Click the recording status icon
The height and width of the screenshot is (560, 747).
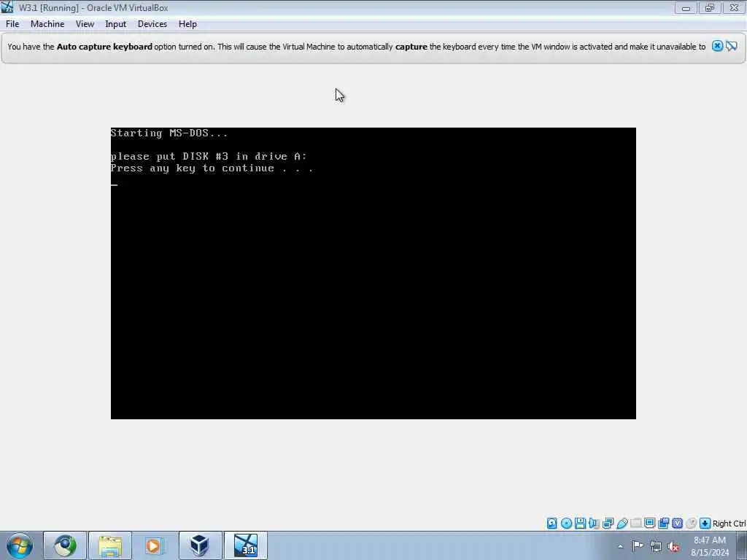point(663,524)
